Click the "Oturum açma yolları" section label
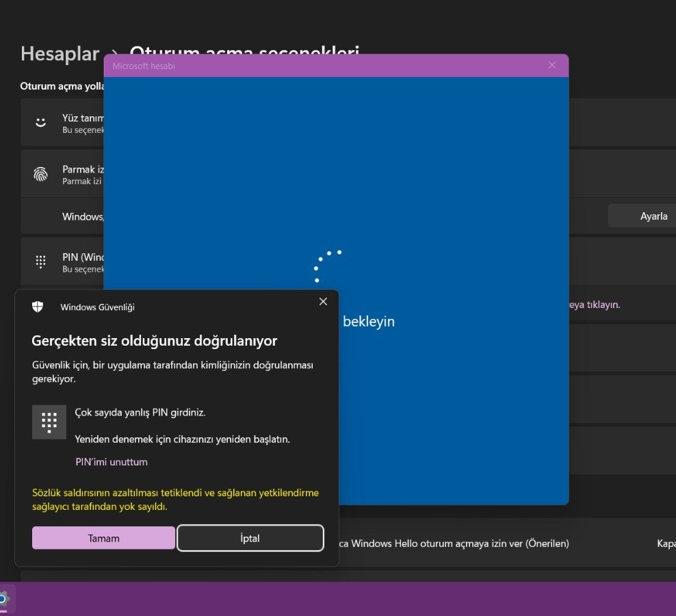Image resolution: width=676 pixels, height=616 pixels. [x=62, y=86]
